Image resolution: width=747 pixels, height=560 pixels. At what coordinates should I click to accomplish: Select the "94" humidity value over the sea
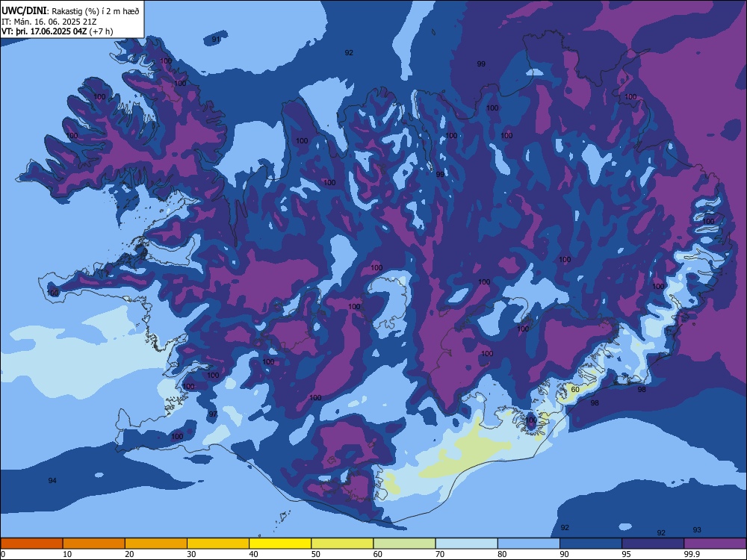click(x=52, y=480)
